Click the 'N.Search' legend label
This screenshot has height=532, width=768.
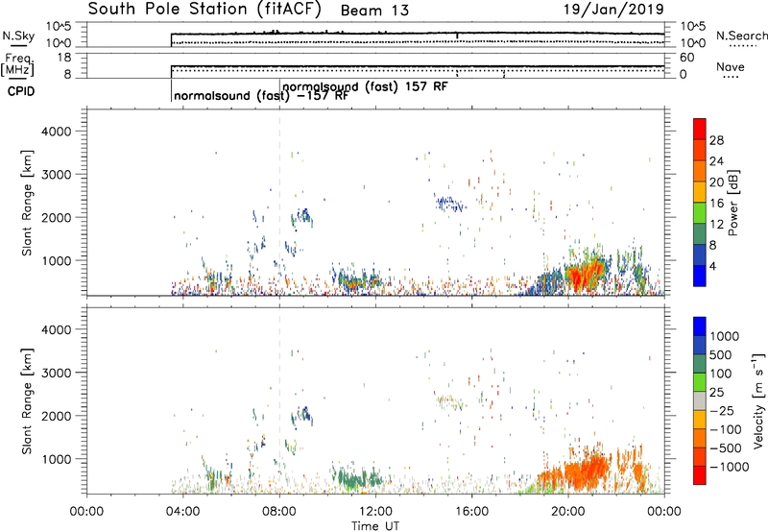click(x=742, y=36)
